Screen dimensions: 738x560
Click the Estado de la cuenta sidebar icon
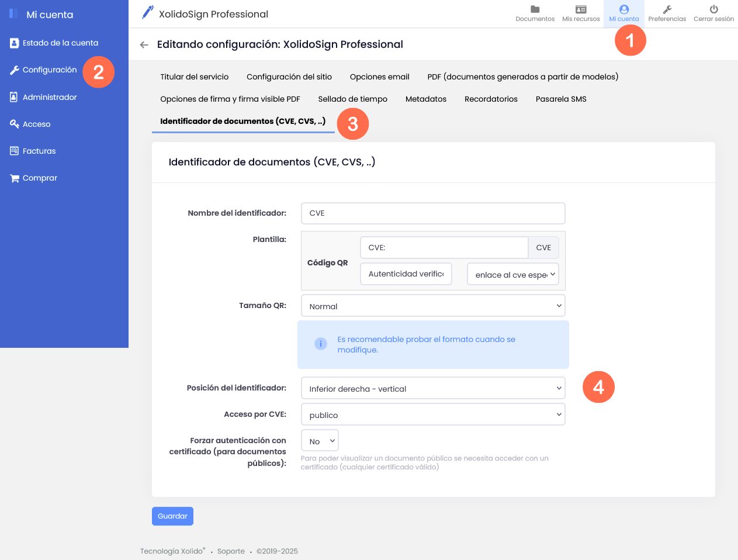[x=15, y=43]
